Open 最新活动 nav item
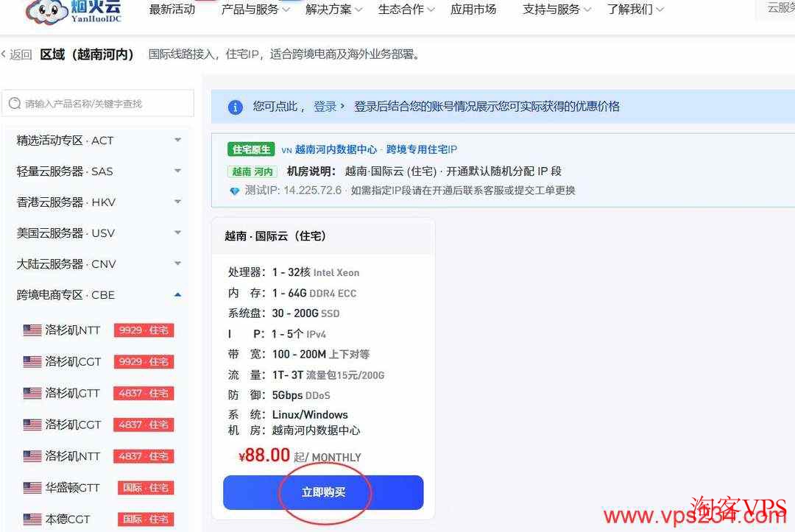Viewport: 795px width, 532px height. click(172, 9)
